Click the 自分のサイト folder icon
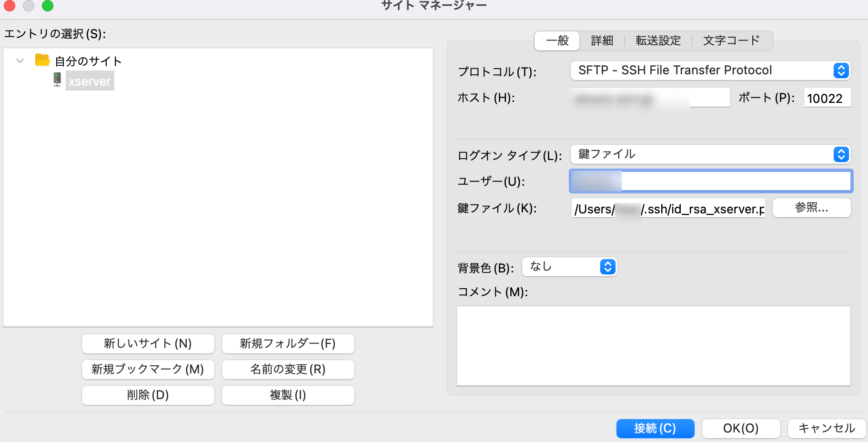Image resolution: width=868 pixels, height=442 pixels. [42, 60]
